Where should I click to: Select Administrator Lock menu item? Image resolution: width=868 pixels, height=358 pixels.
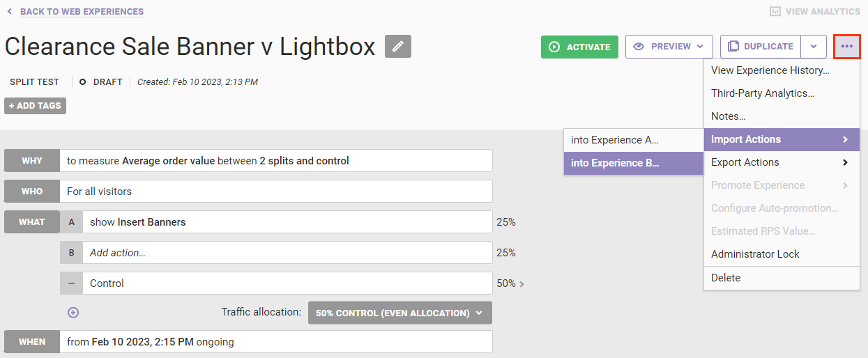click(x=755, y=254)
